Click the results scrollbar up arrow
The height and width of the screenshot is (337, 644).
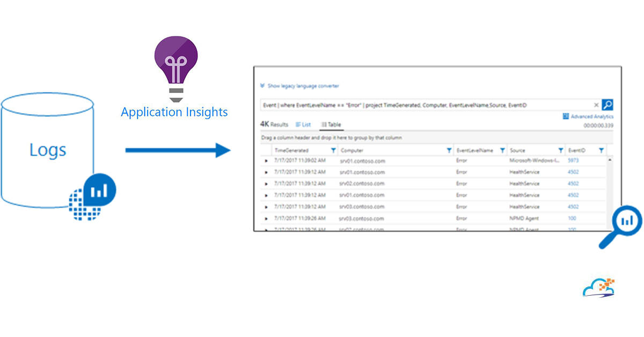pyautogui.click(x=609, y=160)
